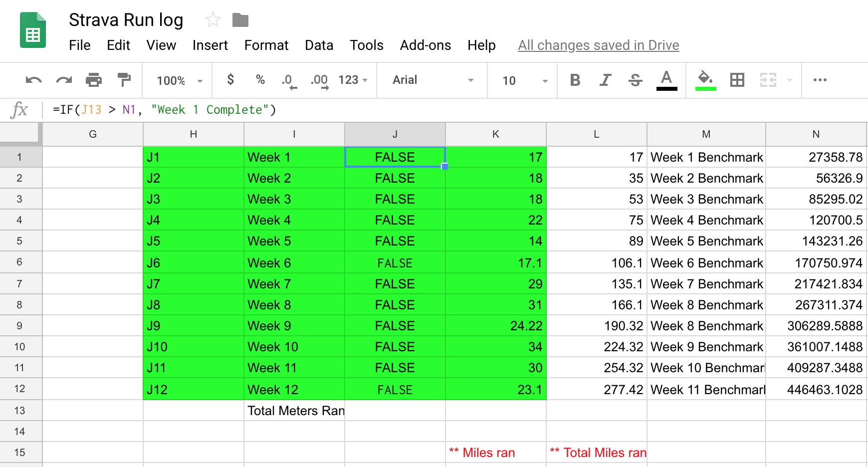The image size is (868, 467).
Task: Star the Strava Run log spreadsheet
Action: 212,19
